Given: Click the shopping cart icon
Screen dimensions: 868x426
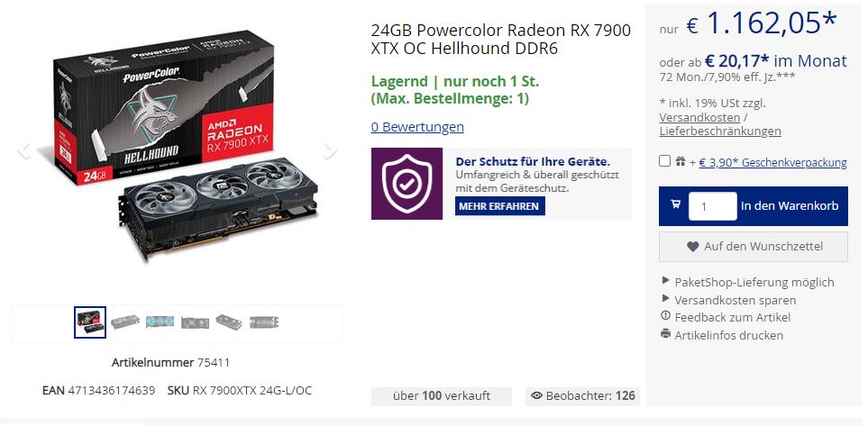Looking at the screenshot, I should (x=675, y=204).
